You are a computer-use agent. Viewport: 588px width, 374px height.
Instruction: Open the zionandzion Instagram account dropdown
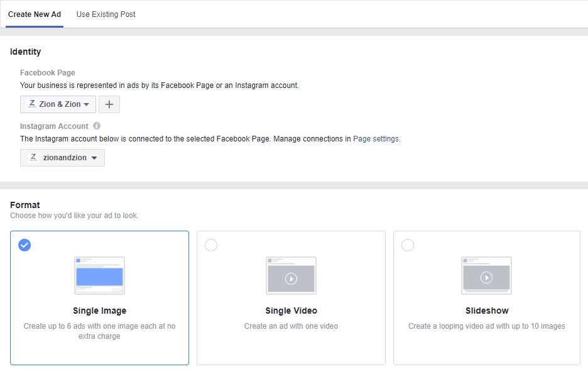point(62,158)
